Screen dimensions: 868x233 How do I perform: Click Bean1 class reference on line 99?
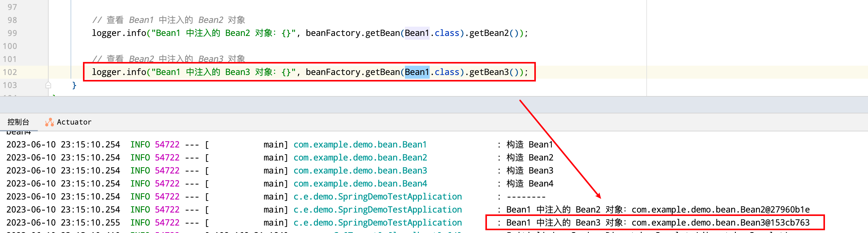417,33
